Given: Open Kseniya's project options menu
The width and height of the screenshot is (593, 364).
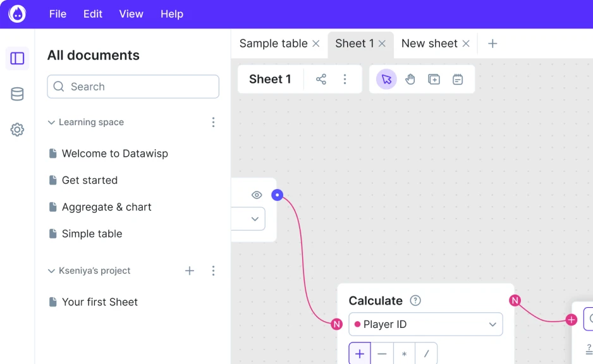Looking at the screenshot, I should click(213, 270).
